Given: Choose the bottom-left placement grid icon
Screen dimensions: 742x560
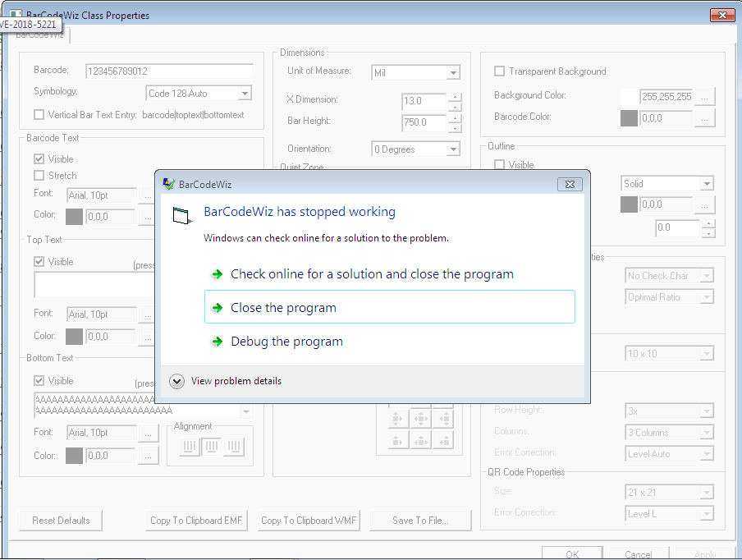Looking at the screenshot, I should click(397, 441).
